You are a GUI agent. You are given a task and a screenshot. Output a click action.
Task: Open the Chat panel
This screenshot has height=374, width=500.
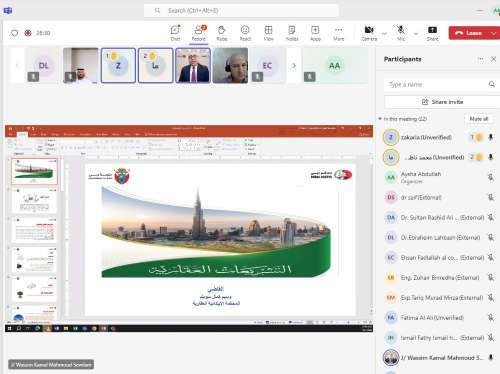coord(175,33)
